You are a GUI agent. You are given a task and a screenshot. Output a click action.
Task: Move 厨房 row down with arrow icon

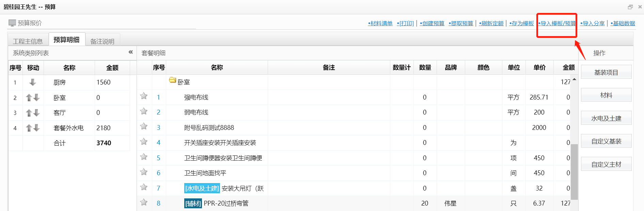coord(33,82)
